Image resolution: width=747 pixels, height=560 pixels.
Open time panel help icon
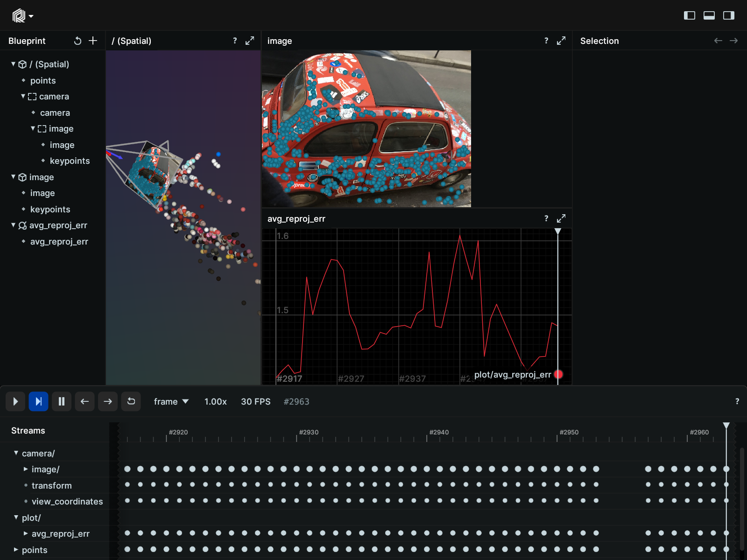(x=737, y=401)
